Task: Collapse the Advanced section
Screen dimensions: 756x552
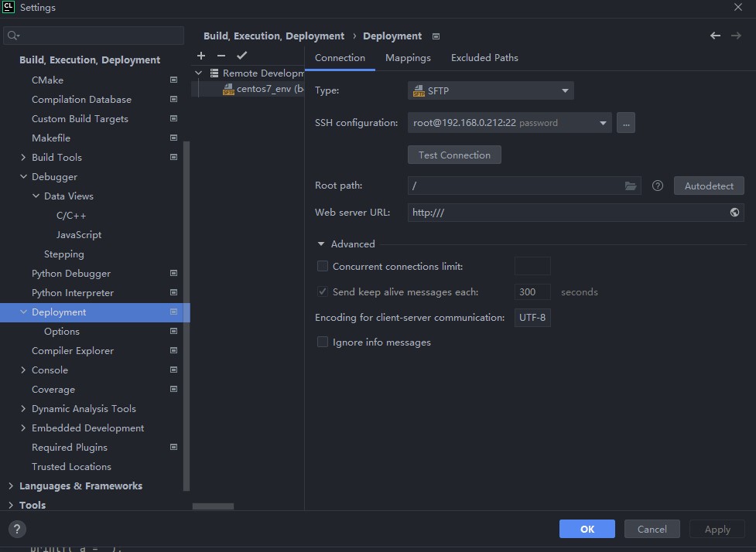Action: click(321, 244)
